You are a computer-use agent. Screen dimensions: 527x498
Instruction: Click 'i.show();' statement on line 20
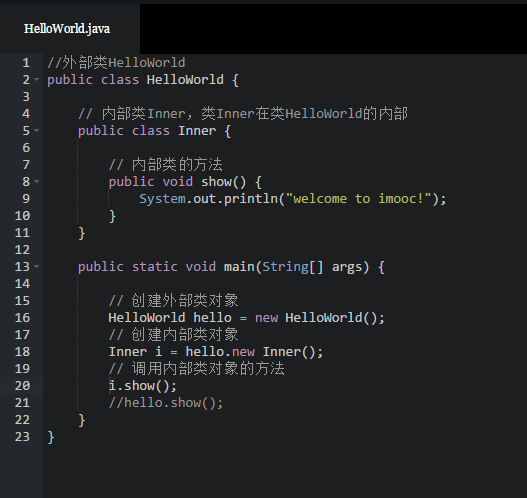tap(143, 386)
